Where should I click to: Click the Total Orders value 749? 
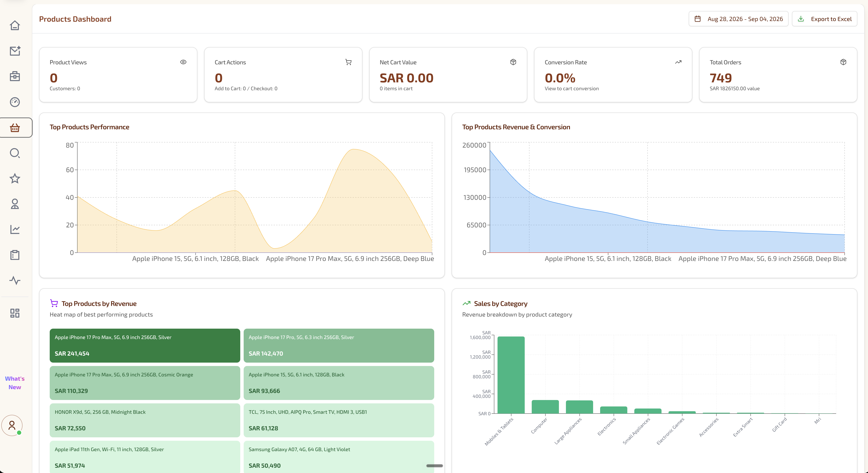click(x=721, y=78)
